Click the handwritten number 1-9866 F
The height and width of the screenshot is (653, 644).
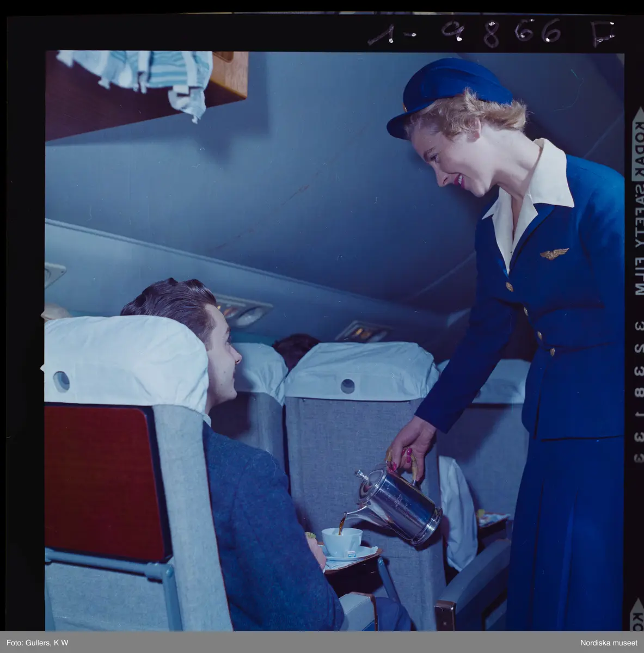tap(490, 32)
